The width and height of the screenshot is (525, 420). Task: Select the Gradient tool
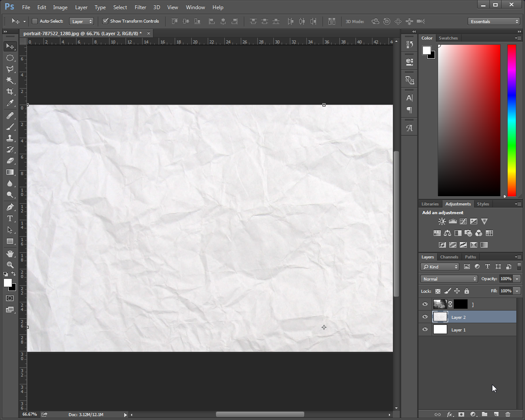pos(10,172)
